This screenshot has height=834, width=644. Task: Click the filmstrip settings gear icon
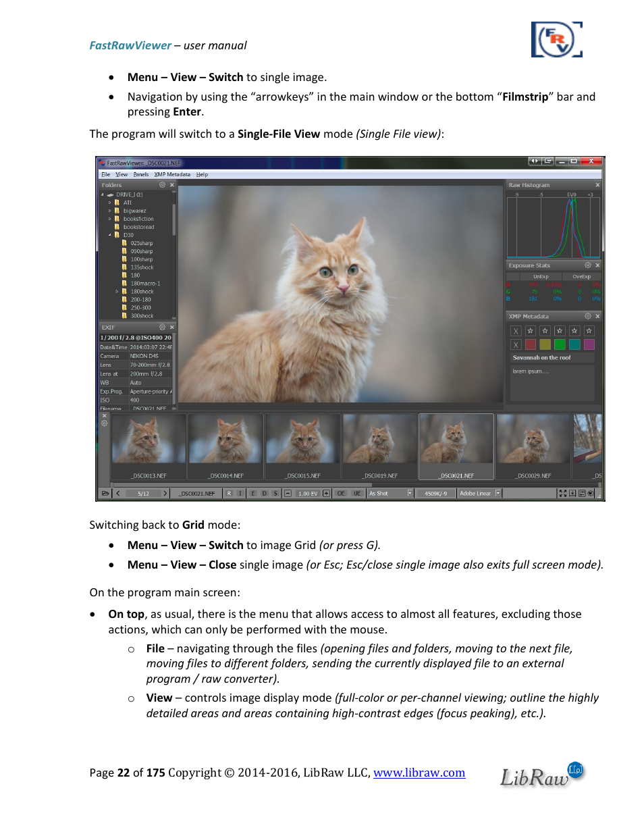click(105, 423)
